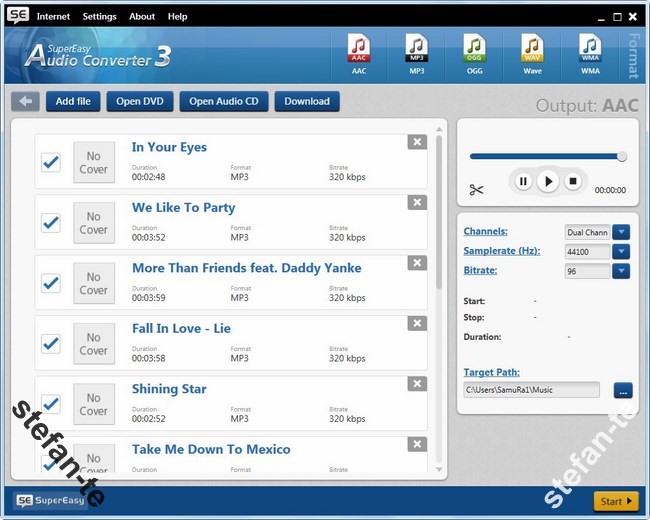650x520 pixels.
Task: Open the Samplerate dropdown
Action: coord(621,251)
